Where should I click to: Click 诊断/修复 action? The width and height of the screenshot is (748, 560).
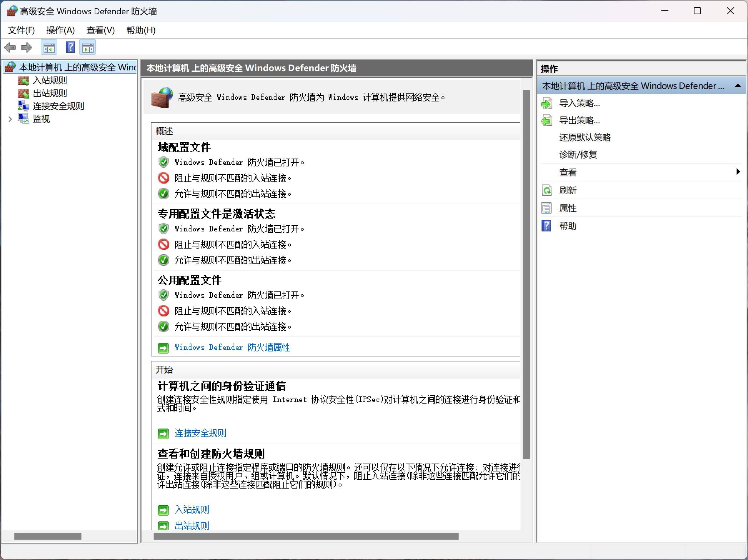click(x=578, y=155)
